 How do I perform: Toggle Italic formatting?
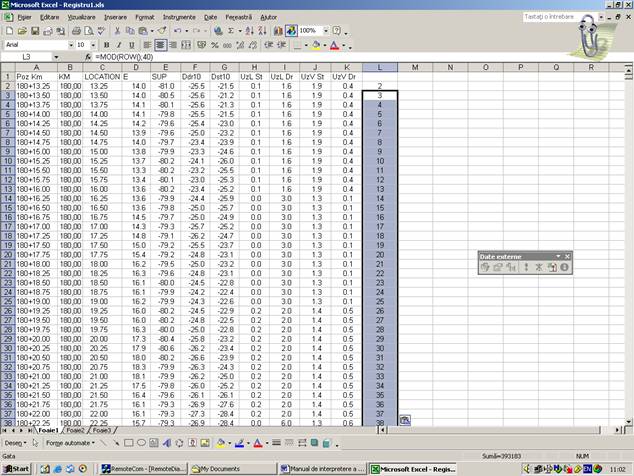click(118, 45)
